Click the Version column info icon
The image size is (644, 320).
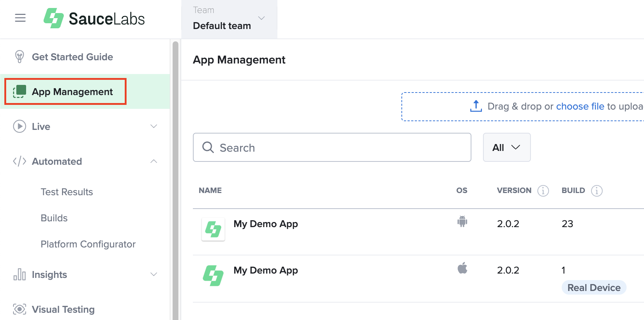(x=543, y=191)
